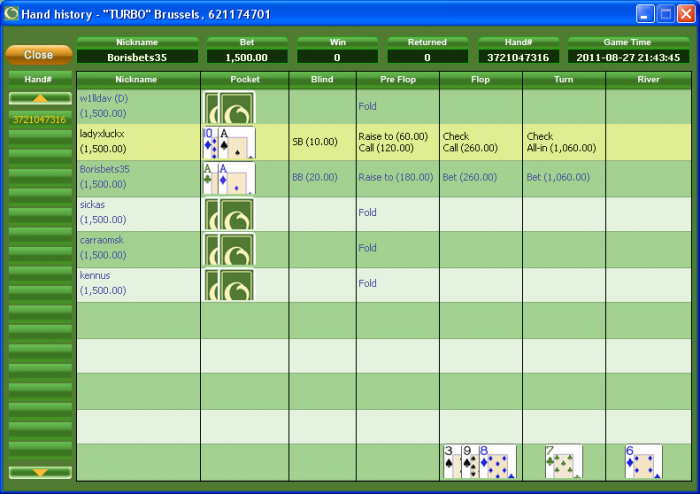Click the application icon in the title bar
Screen dimensions: 700x494
click(11, 13)
